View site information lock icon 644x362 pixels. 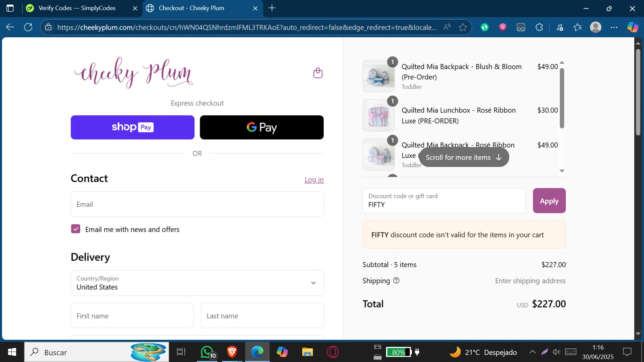point(49,27)
